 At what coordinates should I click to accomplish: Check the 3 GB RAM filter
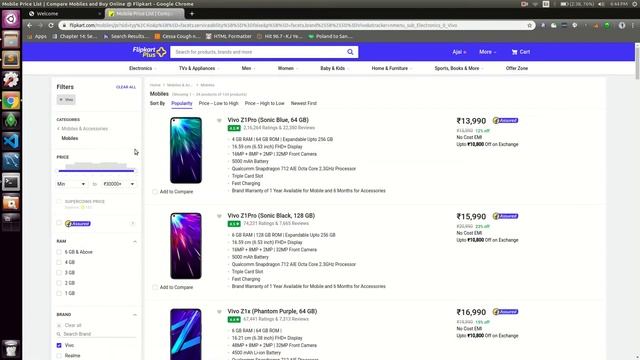[x=59, y=273]
